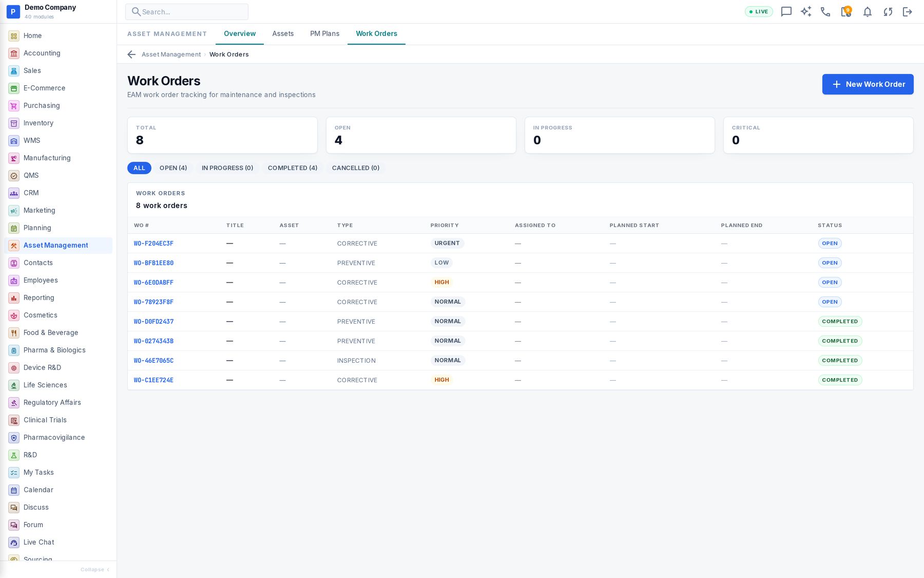Click the COMPLETED status of WO-C1EE724E
Screen dimensions: 924x578
(x=840, y=380)
